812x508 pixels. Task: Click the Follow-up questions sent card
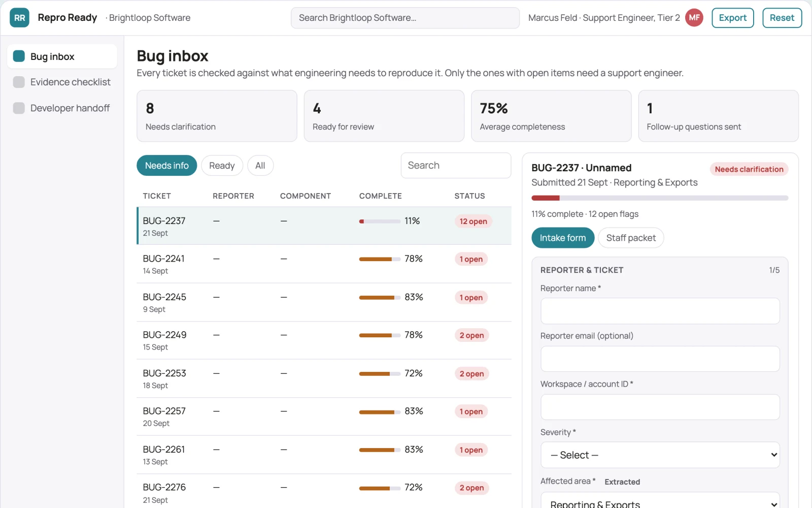click(x=718, y=116)
